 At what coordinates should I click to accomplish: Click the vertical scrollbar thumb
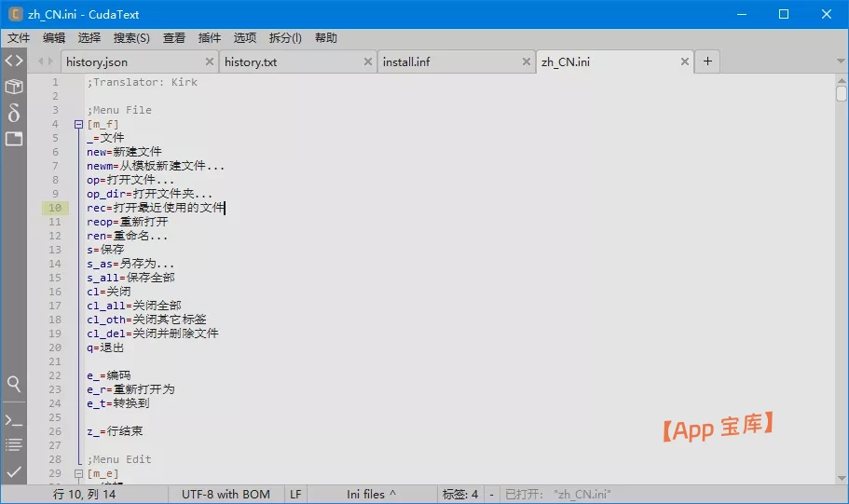click(x=841, y=94)
